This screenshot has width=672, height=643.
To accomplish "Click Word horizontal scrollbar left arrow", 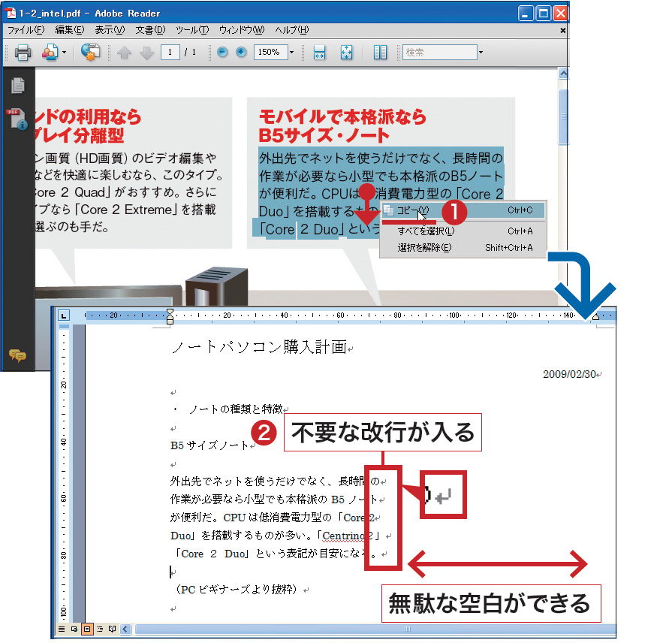I will tap(125, 629).
